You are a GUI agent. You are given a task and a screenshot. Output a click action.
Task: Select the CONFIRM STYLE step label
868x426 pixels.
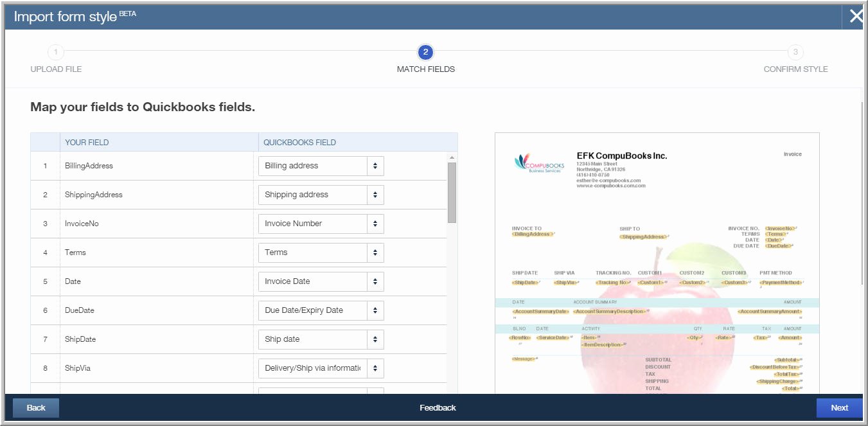click(x=795, y=69)
